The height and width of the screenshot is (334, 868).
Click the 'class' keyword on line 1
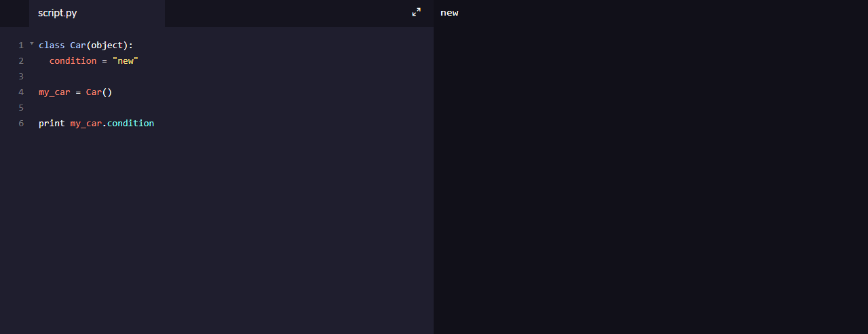[x=52, y=45]
